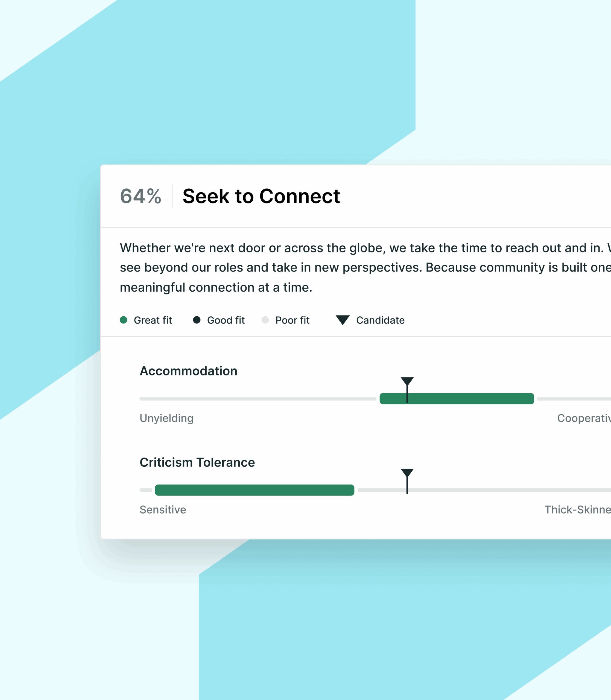Click the Criticism Tolerance trait title
Image resolution: width=611 pixels, height=700 pixels.
(x=197, y=462)
